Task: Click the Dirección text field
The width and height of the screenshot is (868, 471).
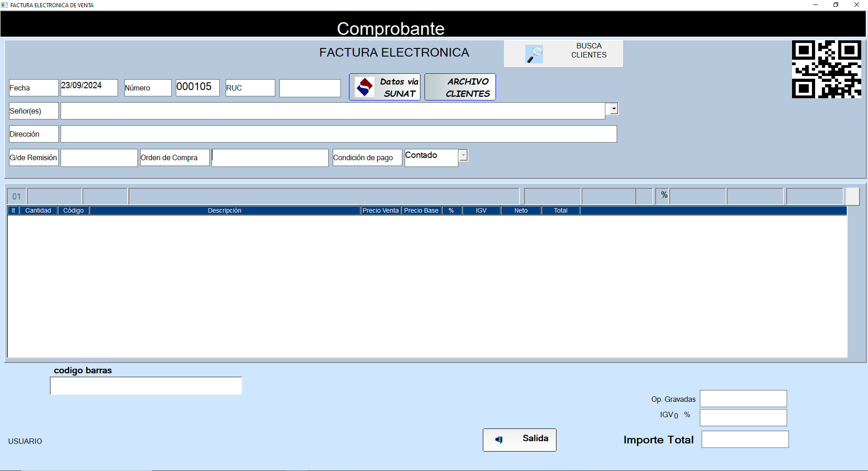Action: point(338,134)
